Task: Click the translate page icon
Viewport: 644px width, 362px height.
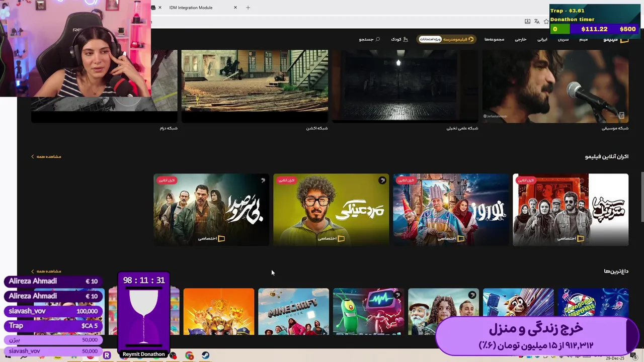Action: click(537, 22)
